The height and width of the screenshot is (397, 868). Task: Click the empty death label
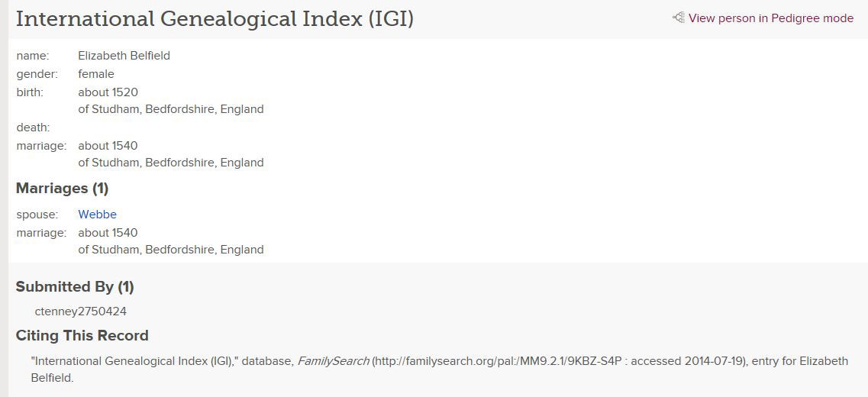[33, 127]
